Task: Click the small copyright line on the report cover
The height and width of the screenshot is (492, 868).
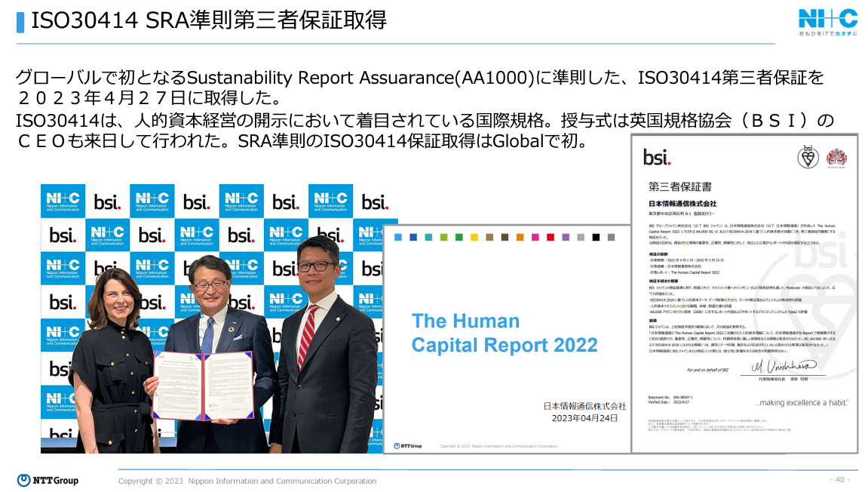Action: tap(498, 446)
